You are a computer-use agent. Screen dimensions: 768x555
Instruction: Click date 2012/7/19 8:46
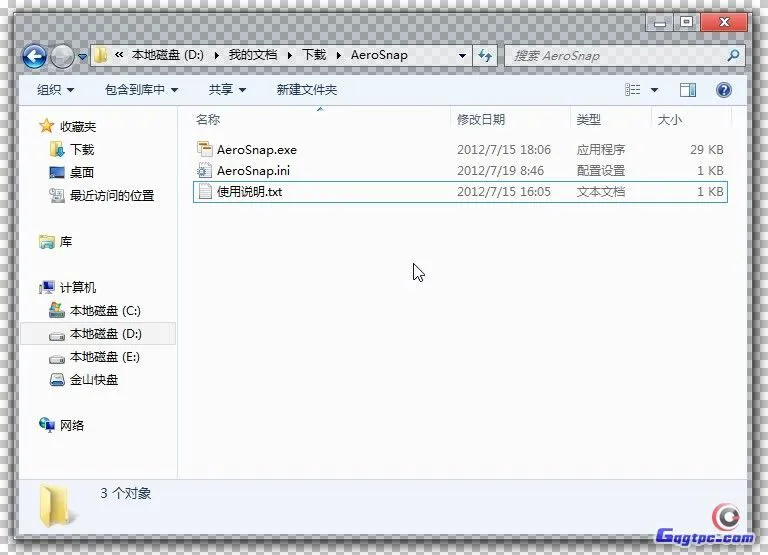pos(500,170)
